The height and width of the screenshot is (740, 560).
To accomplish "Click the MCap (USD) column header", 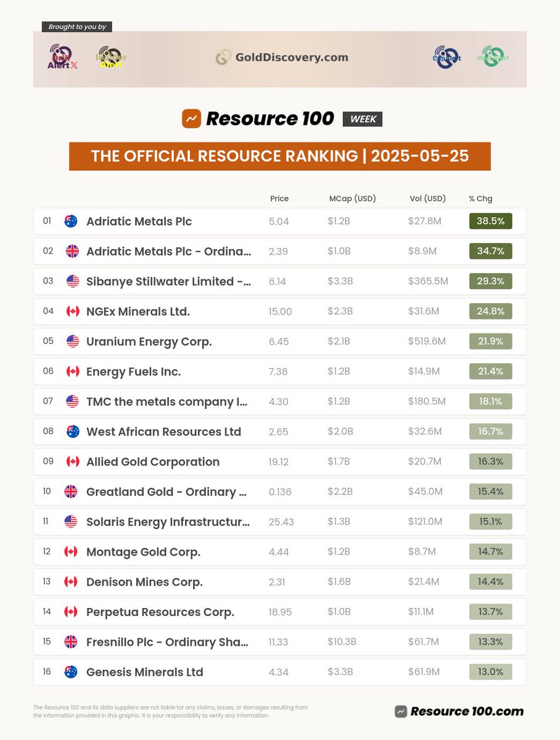I will [x=353, y=199].
